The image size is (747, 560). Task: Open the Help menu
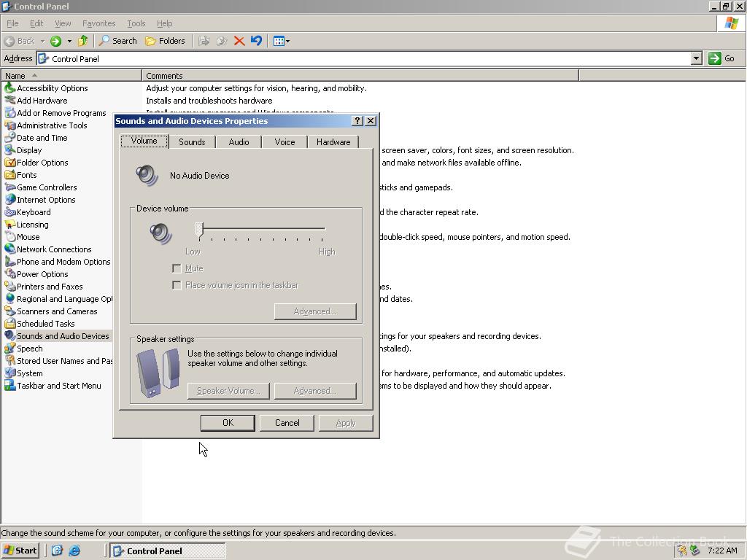pos(164,23)
